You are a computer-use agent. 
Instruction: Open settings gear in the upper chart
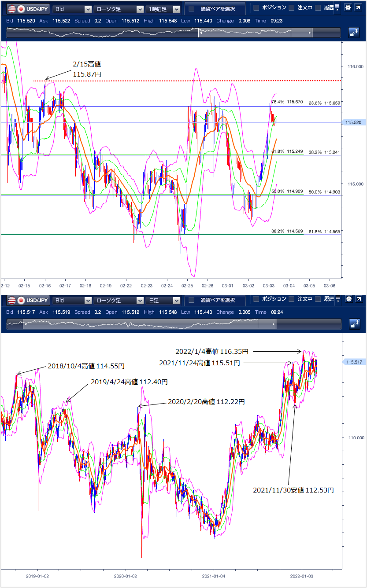click(348, 8)
